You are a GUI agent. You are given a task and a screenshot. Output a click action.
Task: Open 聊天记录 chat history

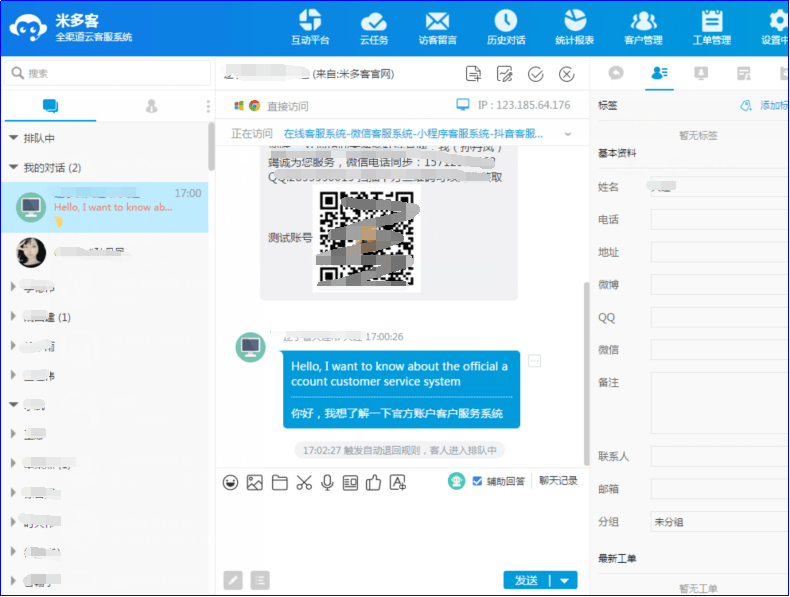click(x=558, y=481)
